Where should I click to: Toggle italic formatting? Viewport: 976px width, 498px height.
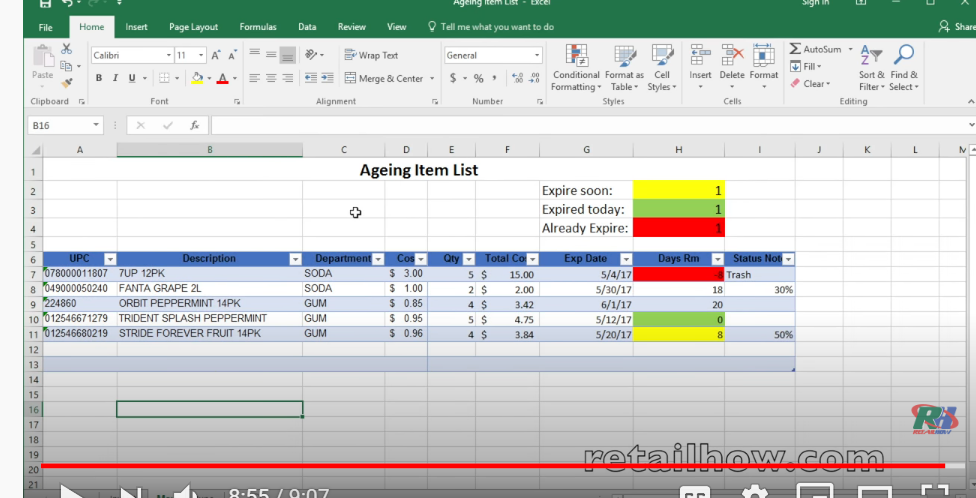point(115,78)
